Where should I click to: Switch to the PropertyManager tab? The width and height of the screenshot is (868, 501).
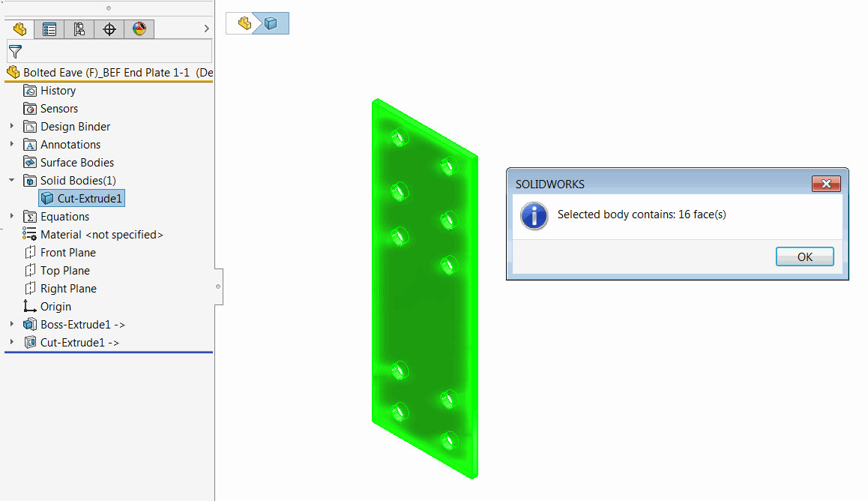coord(49,28)
